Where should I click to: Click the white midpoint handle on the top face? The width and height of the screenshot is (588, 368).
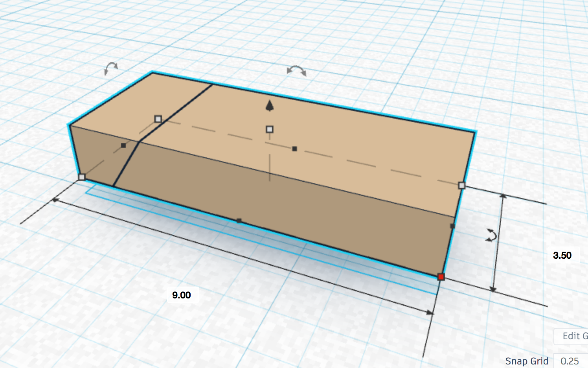click(270, 129)
